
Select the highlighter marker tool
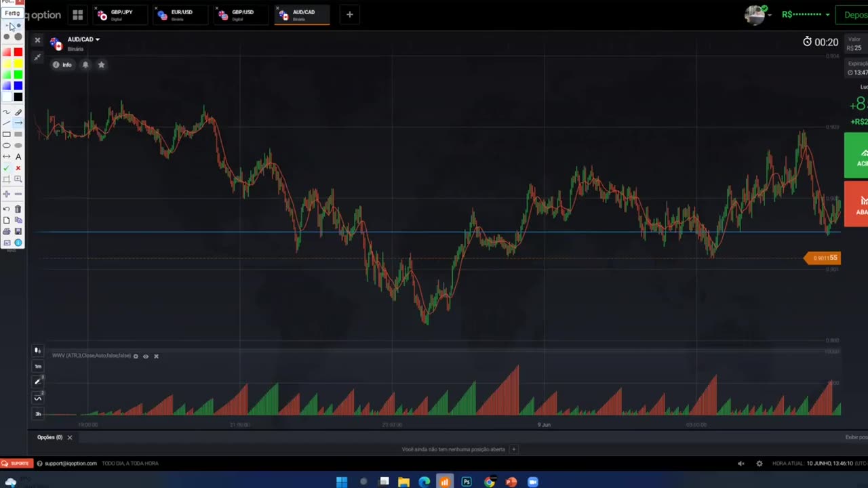pyautogui.click(x=18, y=112)
